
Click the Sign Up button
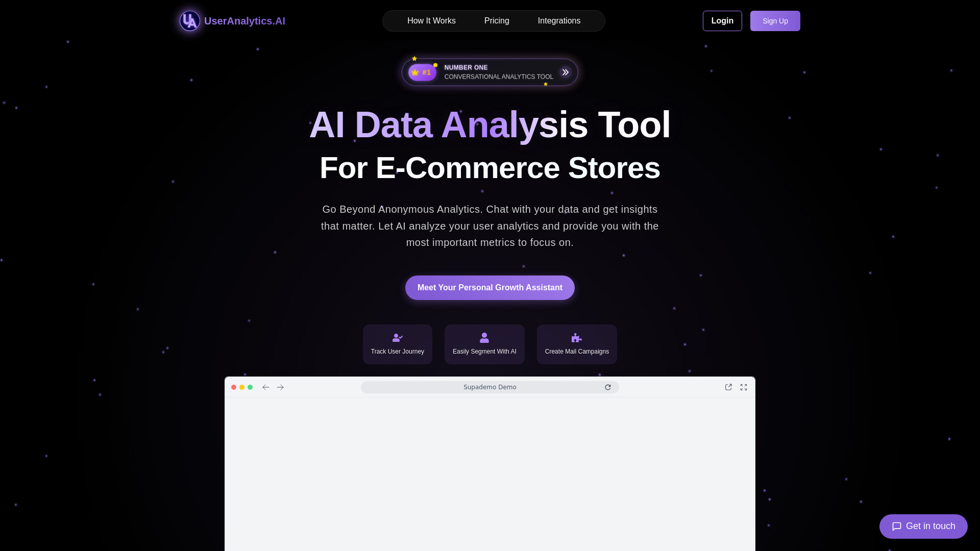[775, 21]
